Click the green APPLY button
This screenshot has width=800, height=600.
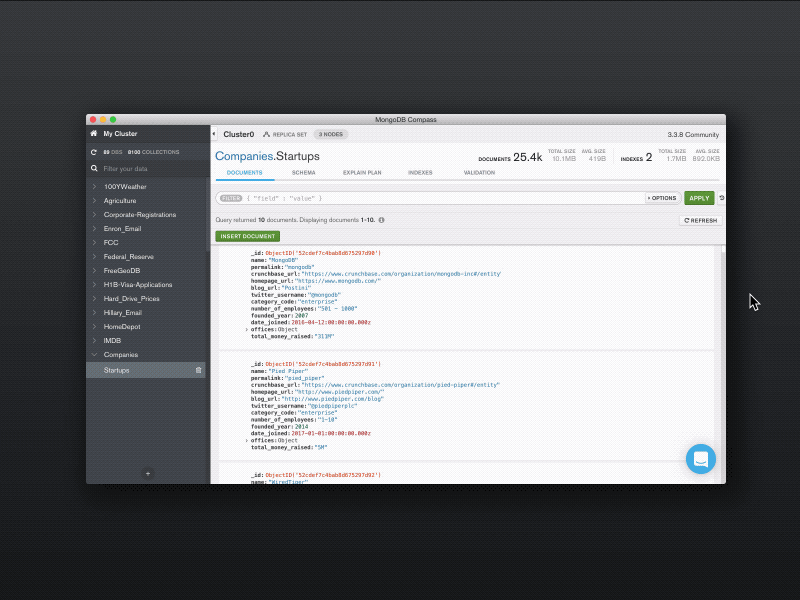point(697,198)
